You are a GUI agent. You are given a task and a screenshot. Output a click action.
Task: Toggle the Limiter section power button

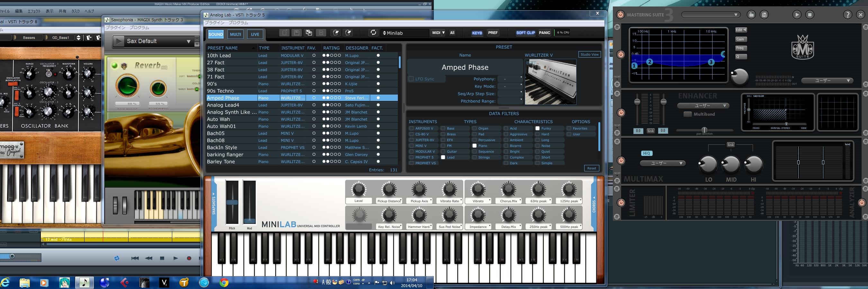point(621,202)
